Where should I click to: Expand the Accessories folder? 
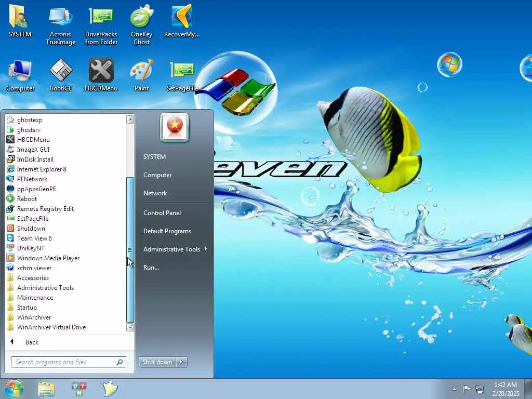tap(66, 277)
